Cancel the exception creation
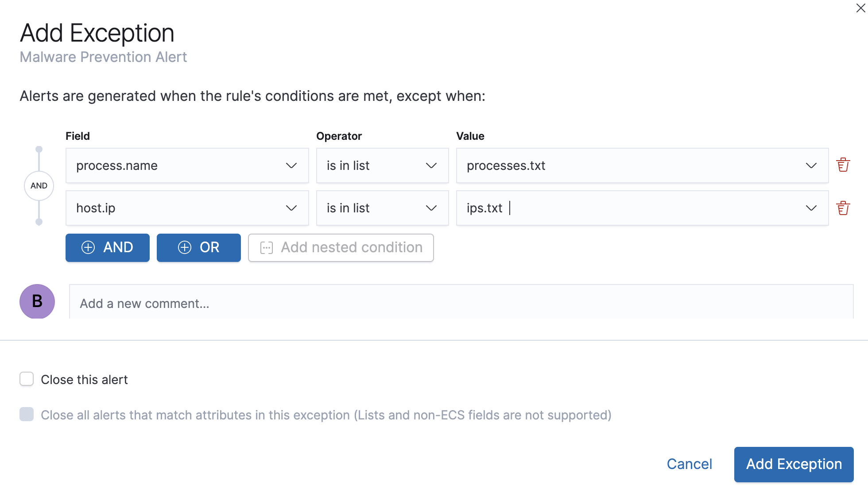Screen dimensions: 868x492 pos(689,464)
